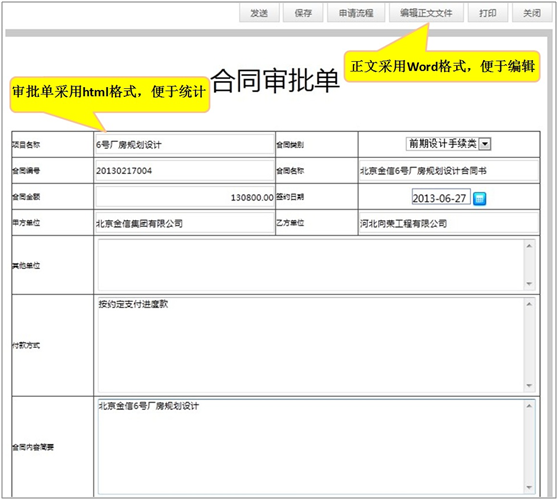Click the 保存 button
559x500 pixels.
303,13
